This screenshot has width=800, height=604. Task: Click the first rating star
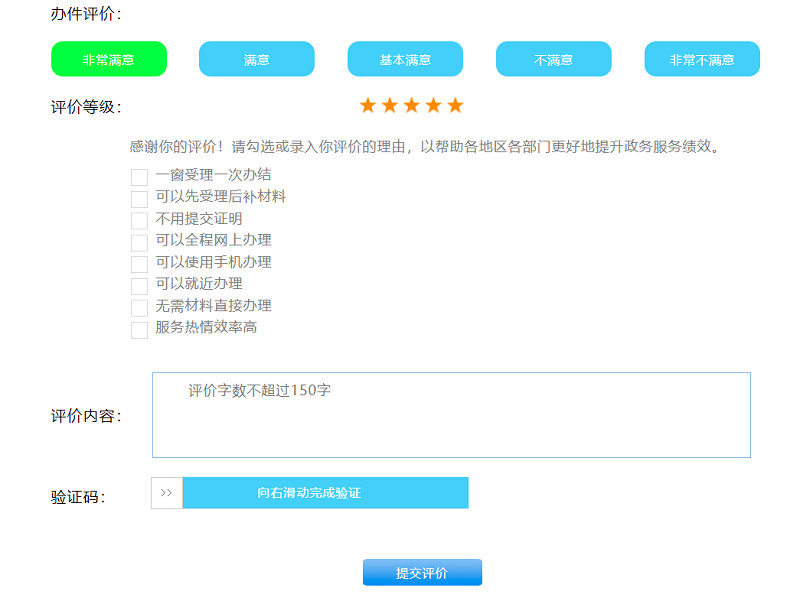click(366, 103)
